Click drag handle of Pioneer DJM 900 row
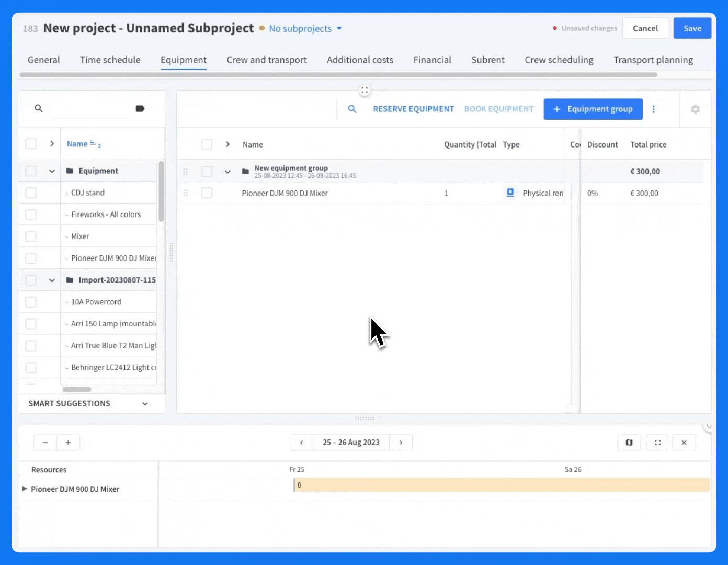Screen dimensions: 728x565 [185, 193]
